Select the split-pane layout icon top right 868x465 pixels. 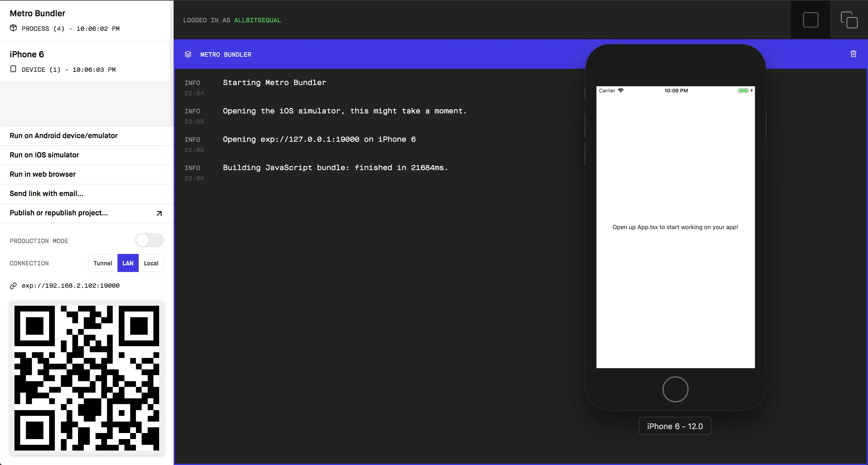click(849, 20)
